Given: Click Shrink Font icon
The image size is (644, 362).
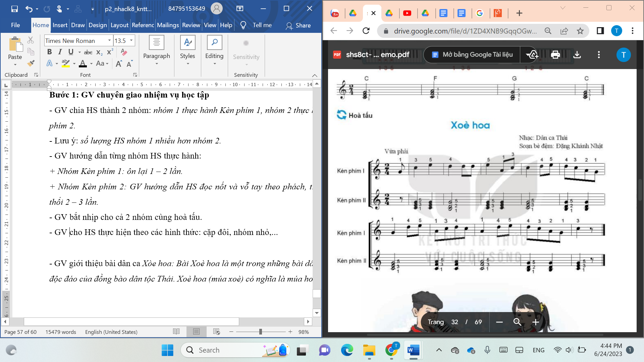Looking at the screenshot, I should (x=130, y=63).
